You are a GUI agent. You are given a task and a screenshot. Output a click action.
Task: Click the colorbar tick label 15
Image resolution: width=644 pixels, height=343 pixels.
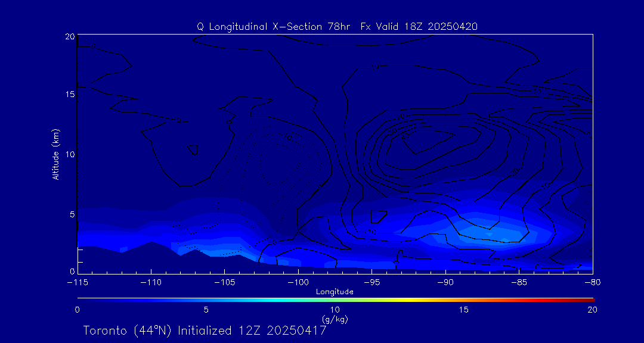(x=463, y=310)
